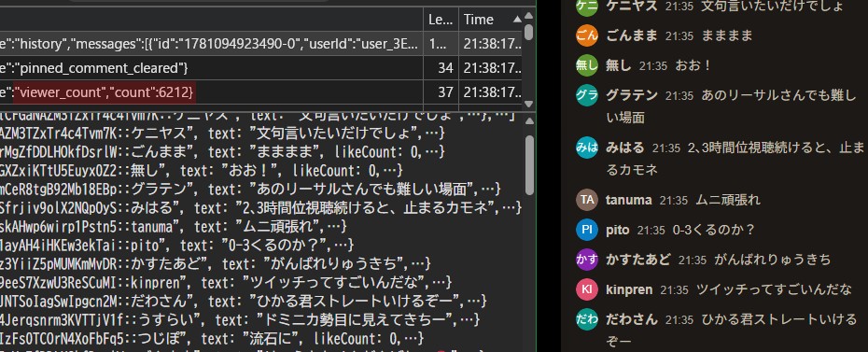Click ケニヤス user avatar icon
The height and width of the screenshot is (352, 868).
pyautogui.click(x=587, y=7)
